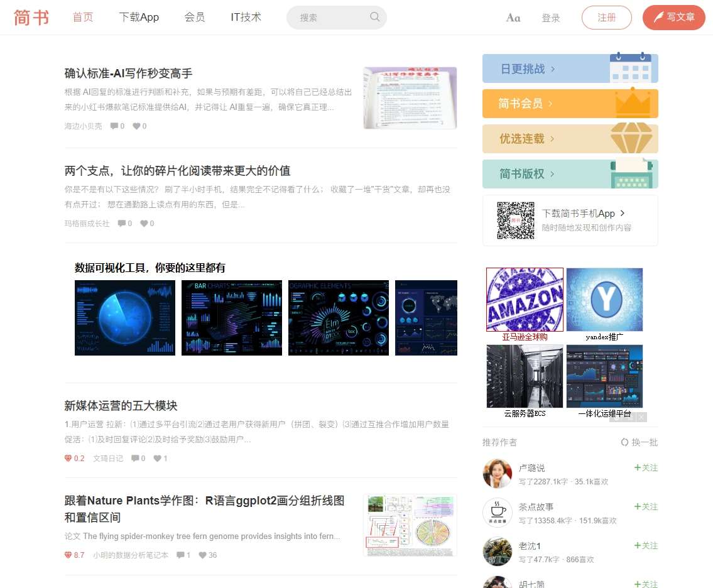713x588 pixels.
Task: Open the 下载简书手机App arrow link
Action: (x=622, y=213)
